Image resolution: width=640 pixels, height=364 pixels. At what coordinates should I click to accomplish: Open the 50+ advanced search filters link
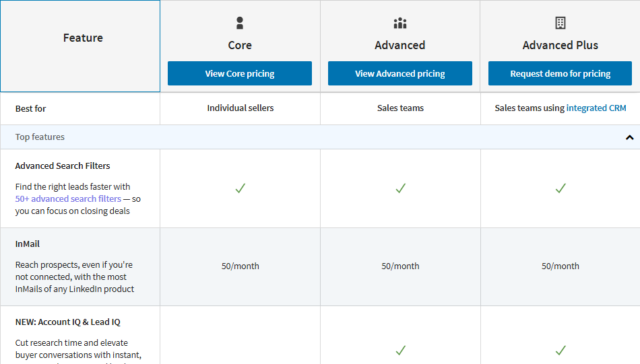click(68, 199)
